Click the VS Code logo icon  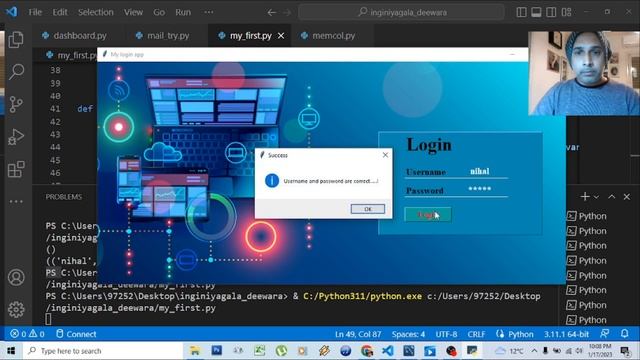(11, 12)
